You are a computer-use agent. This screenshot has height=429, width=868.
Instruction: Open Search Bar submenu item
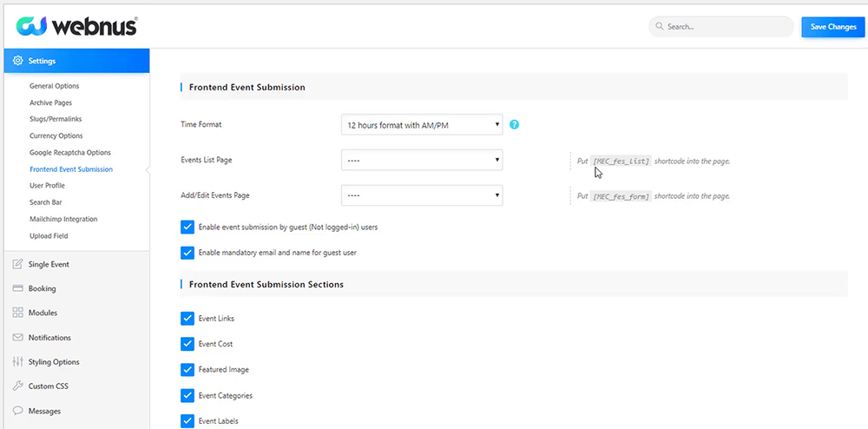click(45, 202)
